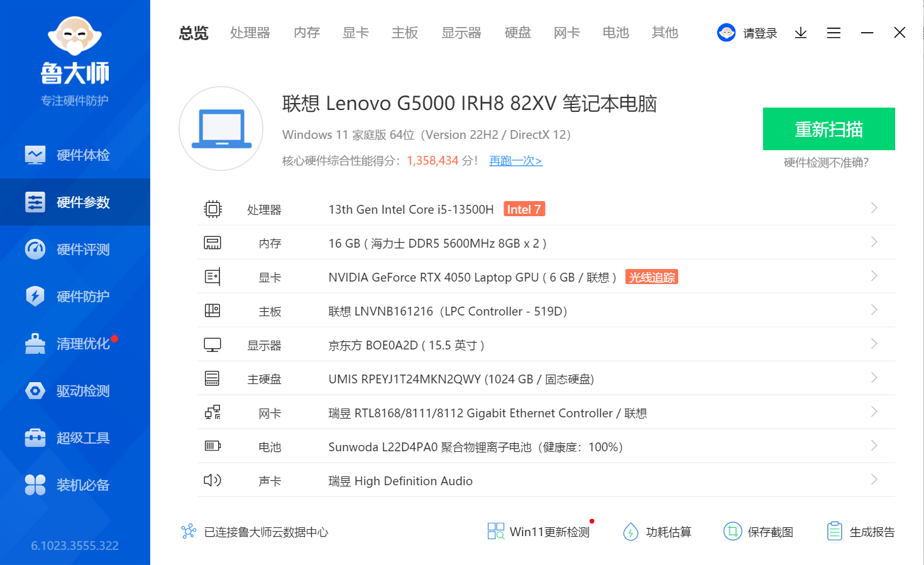This screenshot has width=924, height=565.
Task: Expand the 显卡 row chevron
Action: tap(874, 276)
